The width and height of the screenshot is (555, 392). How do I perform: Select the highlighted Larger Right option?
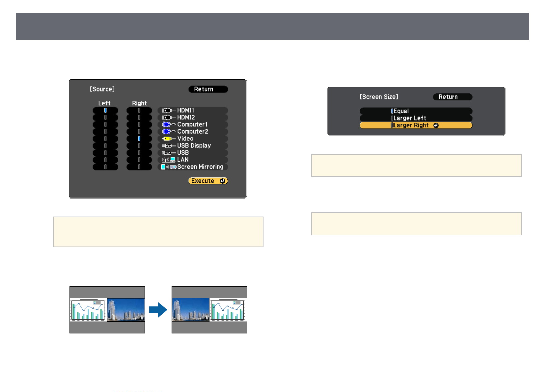click(416, 125)
